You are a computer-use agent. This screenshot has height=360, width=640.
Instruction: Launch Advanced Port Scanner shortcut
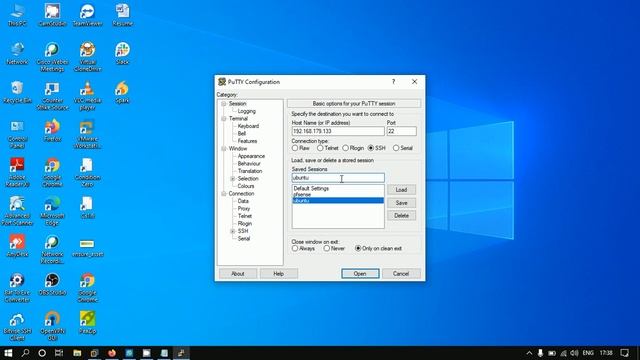(17, 211)
